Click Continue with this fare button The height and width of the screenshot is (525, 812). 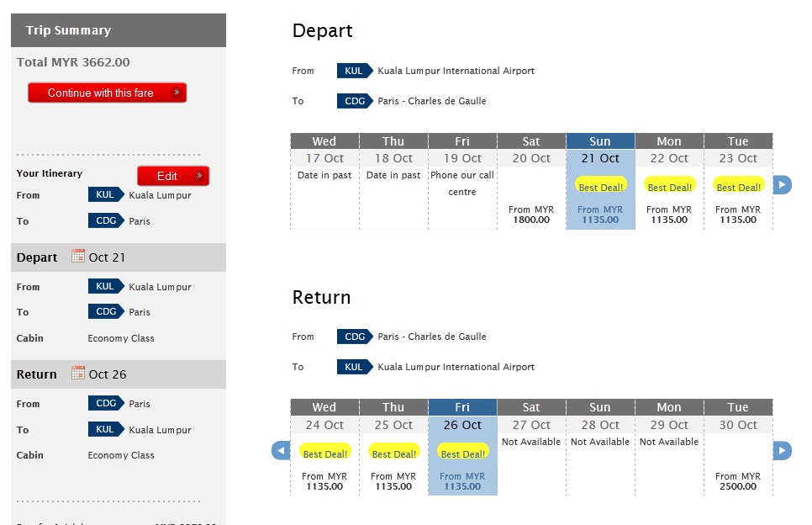[107, 93]
